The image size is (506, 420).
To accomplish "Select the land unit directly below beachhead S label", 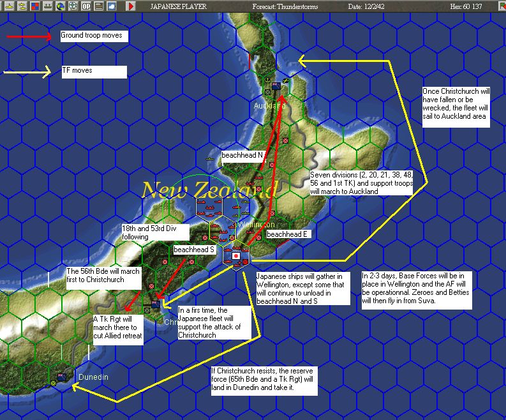I will (191, 262).
